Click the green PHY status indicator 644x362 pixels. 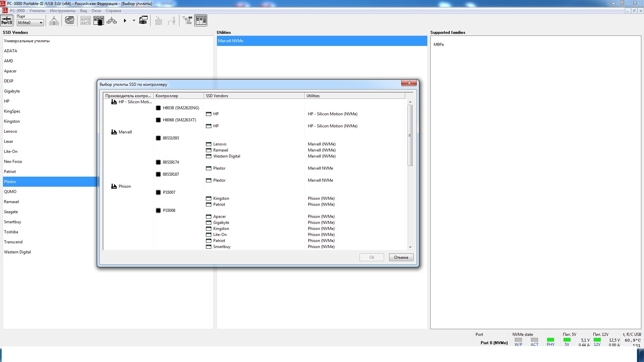tap(550, 340)
